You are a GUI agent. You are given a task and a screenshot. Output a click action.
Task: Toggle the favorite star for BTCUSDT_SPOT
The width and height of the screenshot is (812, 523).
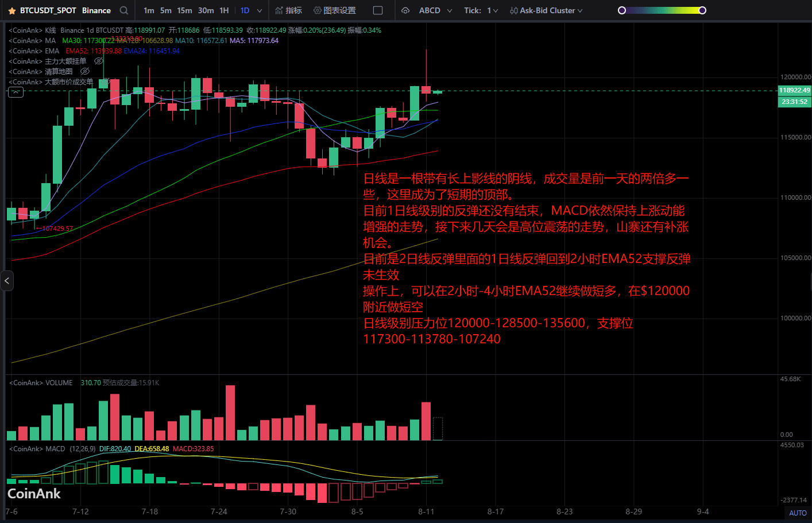(x=12, y=11)
